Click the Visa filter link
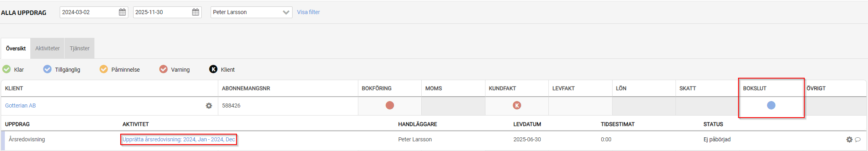Image resolution: width=868 pixels, height=151 pixels. point(308,12)
